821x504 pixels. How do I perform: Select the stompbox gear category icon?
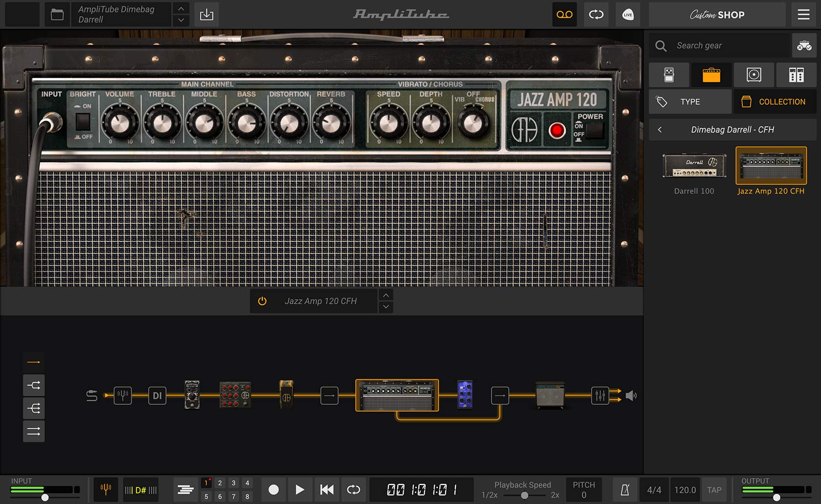(x=669, y=75)
